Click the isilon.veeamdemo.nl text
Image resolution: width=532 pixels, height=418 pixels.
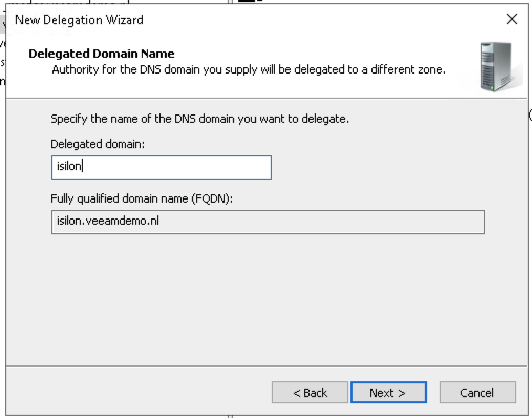(108, 222)
